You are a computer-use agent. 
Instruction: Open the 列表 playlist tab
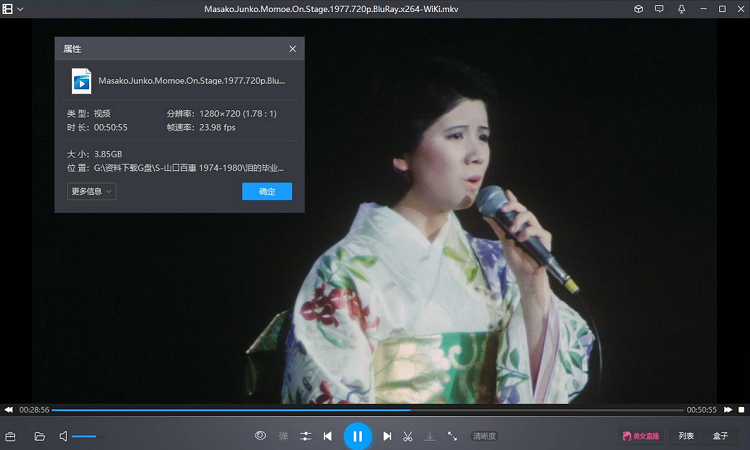(x=686, y=436)
